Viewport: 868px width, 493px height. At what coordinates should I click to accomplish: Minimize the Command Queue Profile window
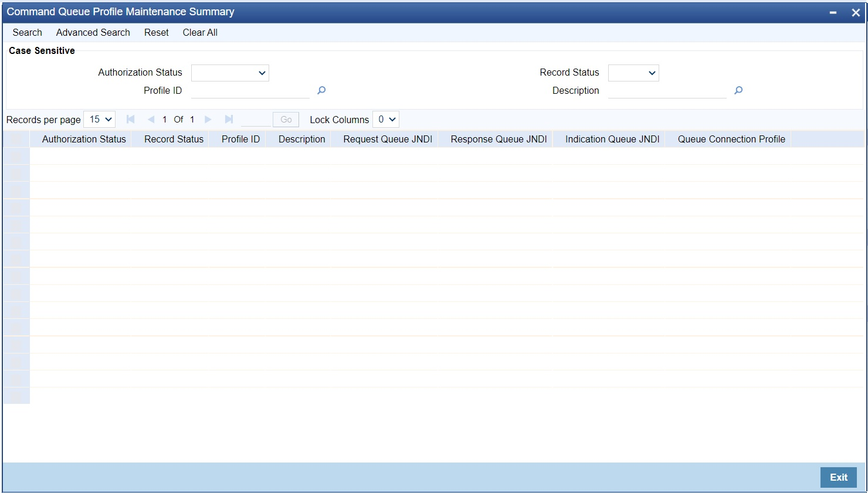(x=833, y=12)
